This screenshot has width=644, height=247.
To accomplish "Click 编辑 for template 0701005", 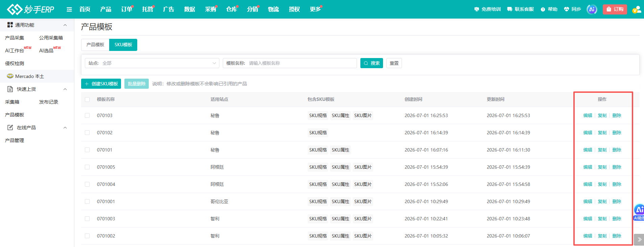I will tap(588, 167).
